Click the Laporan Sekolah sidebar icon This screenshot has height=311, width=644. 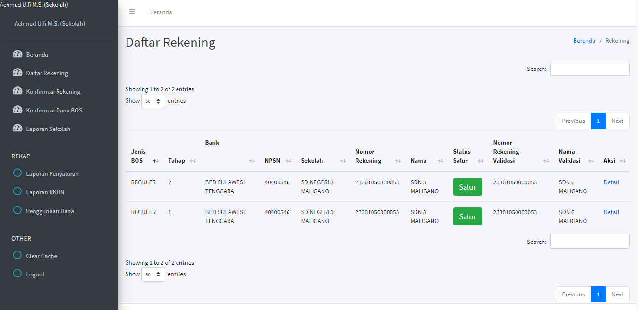[x=17, y=128]
